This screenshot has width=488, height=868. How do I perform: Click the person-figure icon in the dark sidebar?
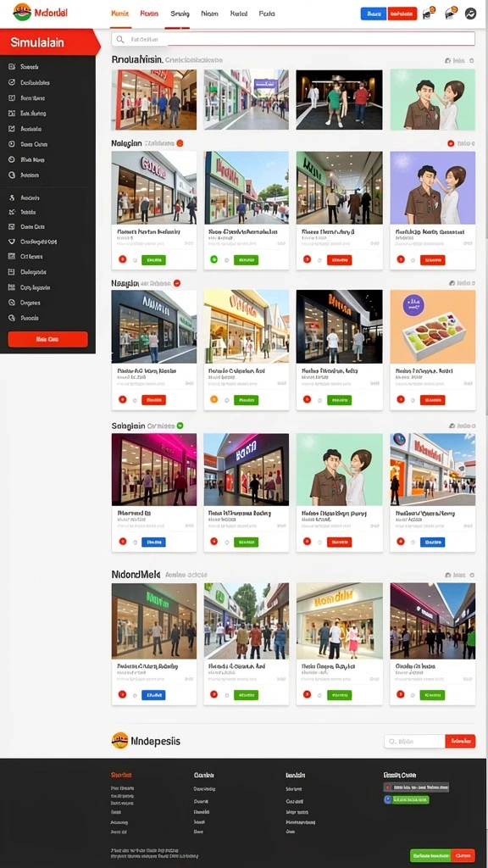[x=11, y=197]
